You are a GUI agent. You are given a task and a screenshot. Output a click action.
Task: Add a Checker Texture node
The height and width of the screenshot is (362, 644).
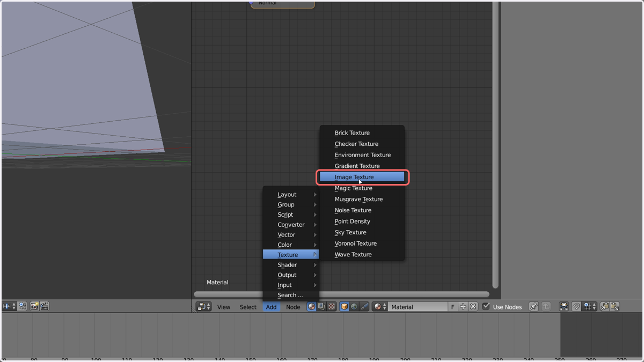362,144
